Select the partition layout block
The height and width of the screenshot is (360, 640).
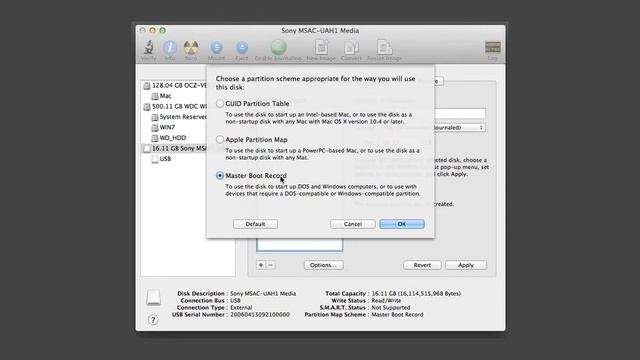click(x=300, y=244)
